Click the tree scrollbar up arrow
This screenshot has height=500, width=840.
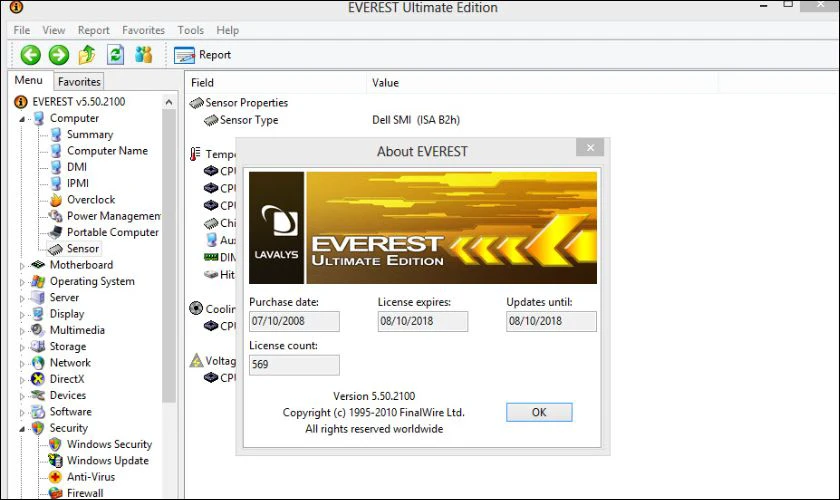point(169,102)
